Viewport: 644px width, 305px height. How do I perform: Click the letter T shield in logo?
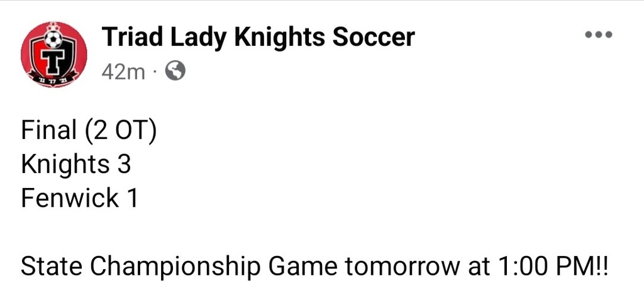tap(53, 62)
